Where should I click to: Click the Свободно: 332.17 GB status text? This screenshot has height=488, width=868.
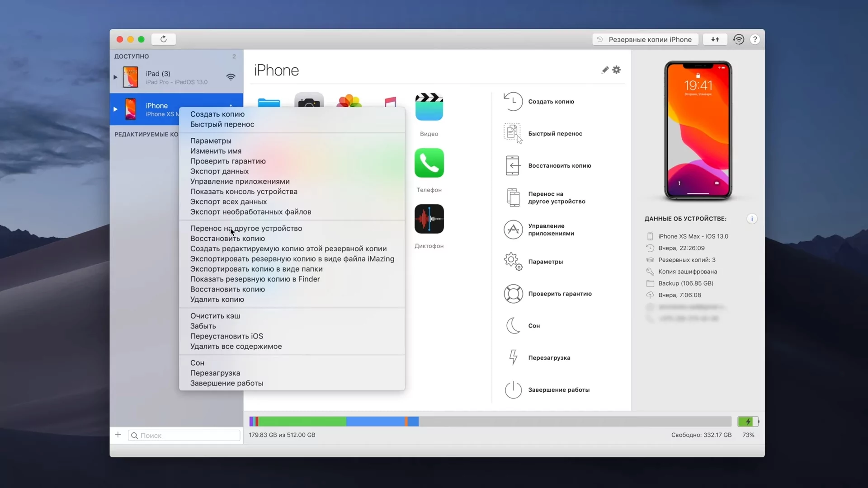point(701,435)
